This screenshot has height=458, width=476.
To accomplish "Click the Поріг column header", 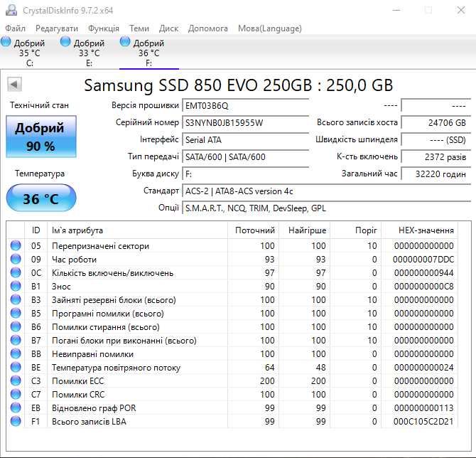I will (x=356, y=230).
